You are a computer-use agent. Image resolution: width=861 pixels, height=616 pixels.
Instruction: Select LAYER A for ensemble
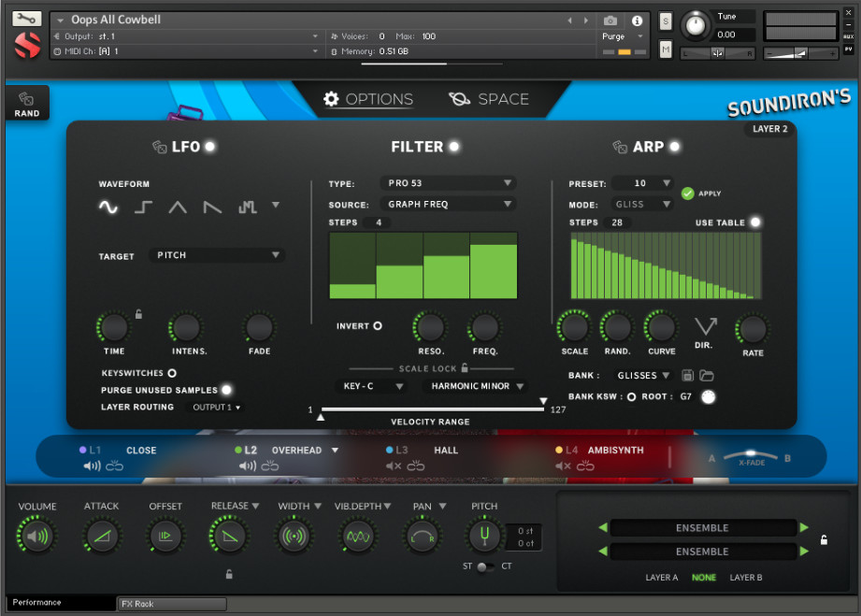662,578
